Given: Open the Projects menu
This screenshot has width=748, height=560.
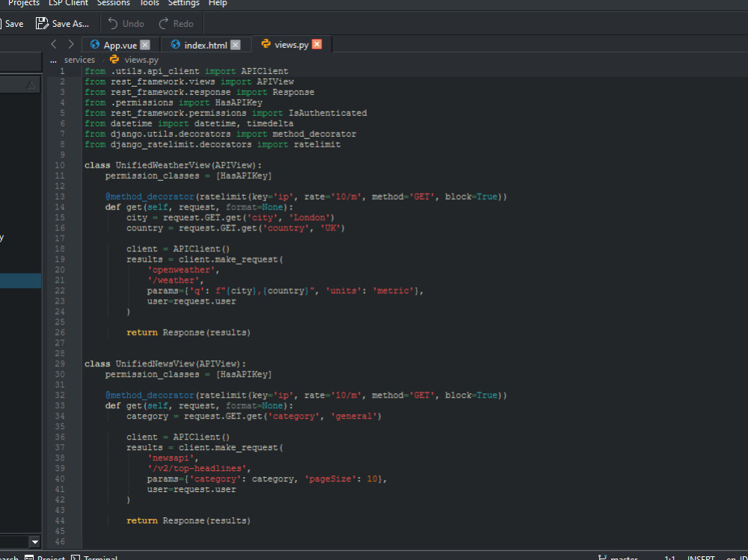Looking at the screenshot, I should tap(24, 3).
